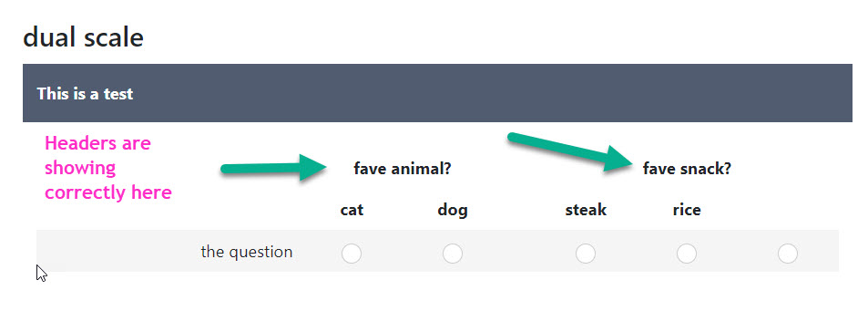
Task: Select the cat radio button
Action: 352,254
